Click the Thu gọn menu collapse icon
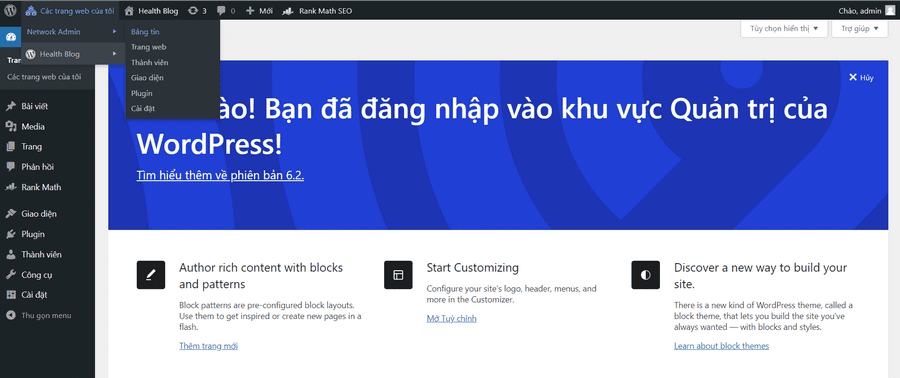Image resolution: width=900 pixels, height=378 pixels. pos(10,315)
